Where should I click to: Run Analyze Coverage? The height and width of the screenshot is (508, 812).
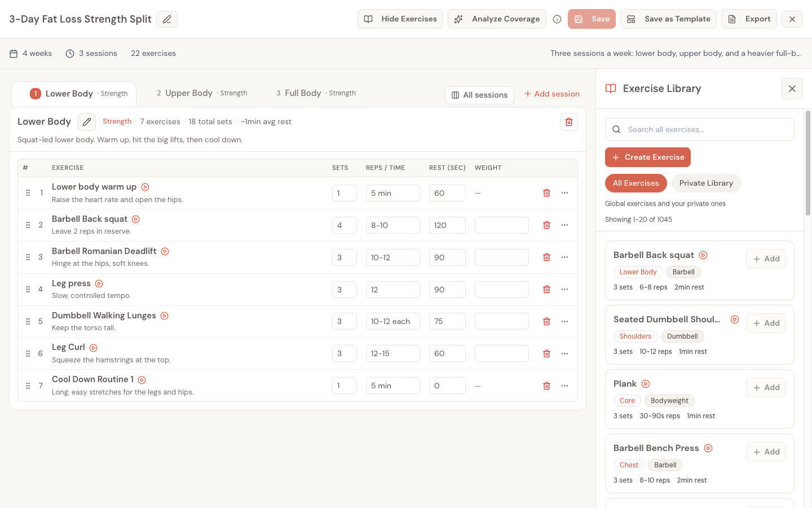[497, 19]
